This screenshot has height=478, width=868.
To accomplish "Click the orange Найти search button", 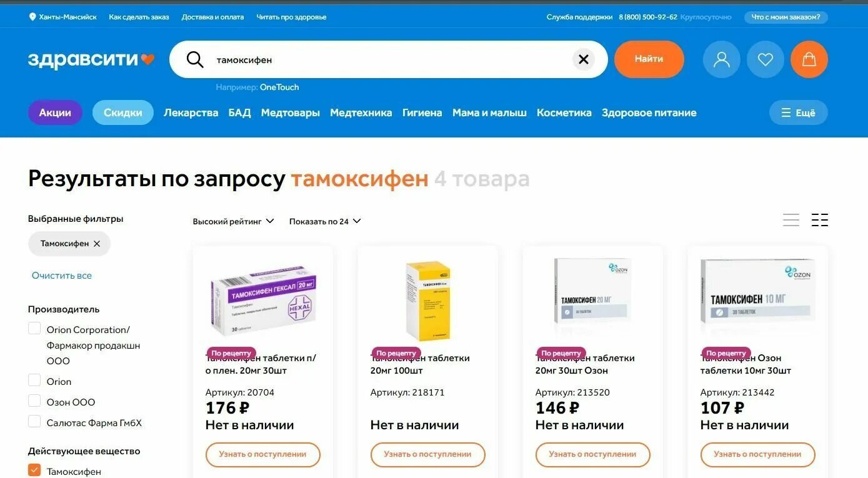I will (649, 59).
